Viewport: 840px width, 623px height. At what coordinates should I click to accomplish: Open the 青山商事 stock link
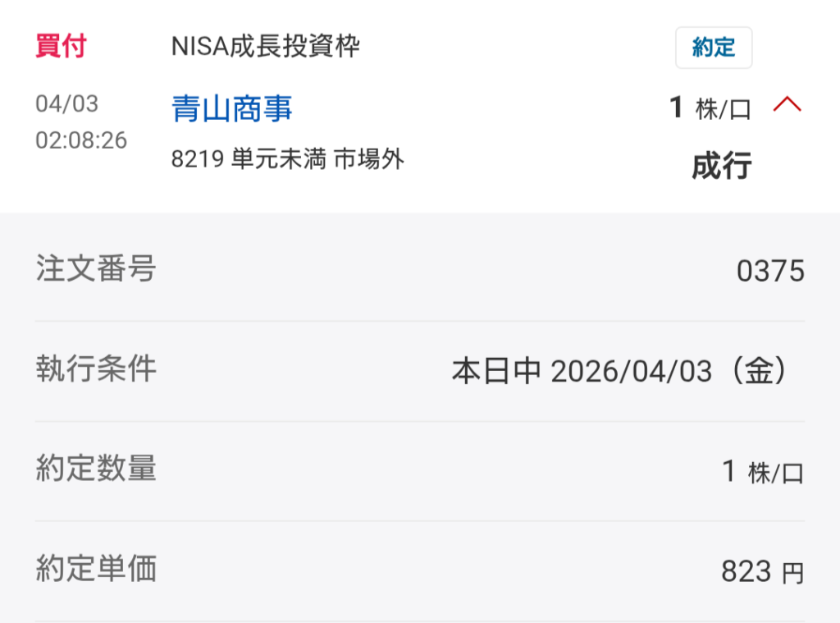(231, 108)
